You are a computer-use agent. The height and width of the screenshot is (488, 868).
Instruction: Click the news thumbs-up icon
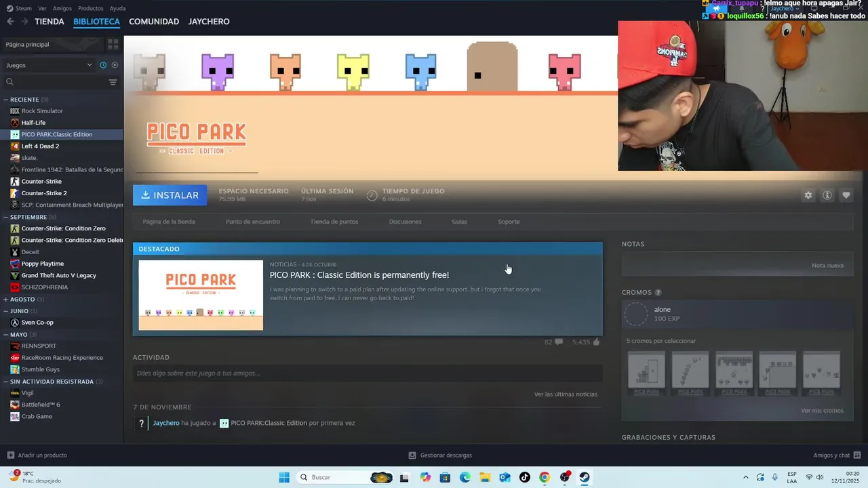click(596, 342)
